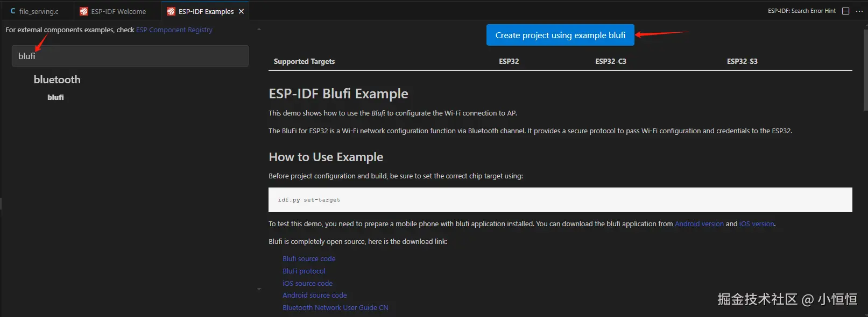Image resolution: width=868 pixels, height=317 pixels.
Task: Click the examples list scroll-up arrow
Action: pyautogui.click(x=259, y=29)
